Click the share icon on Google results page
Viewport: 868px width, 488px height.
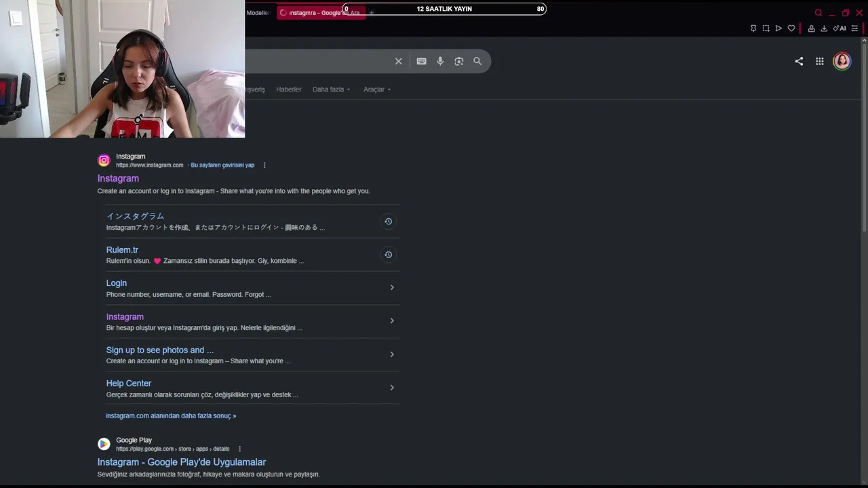[799, 61]
